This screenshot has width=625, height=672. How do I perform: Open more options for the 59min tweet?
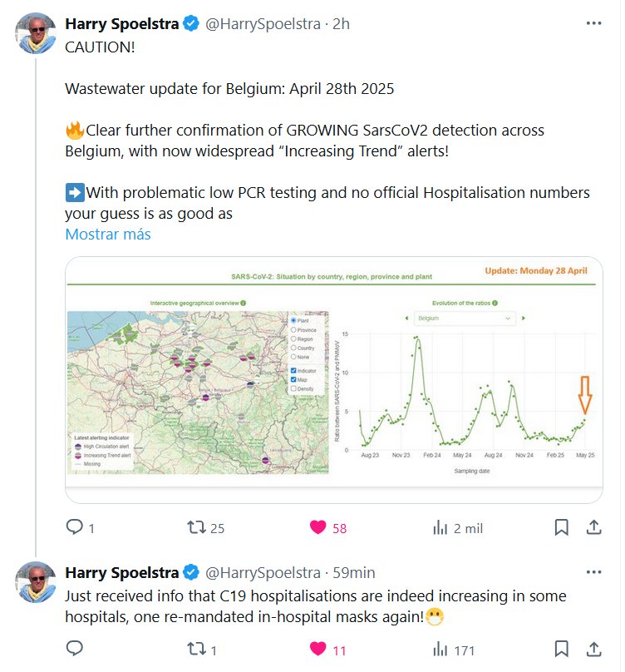(x=593, y=572)
